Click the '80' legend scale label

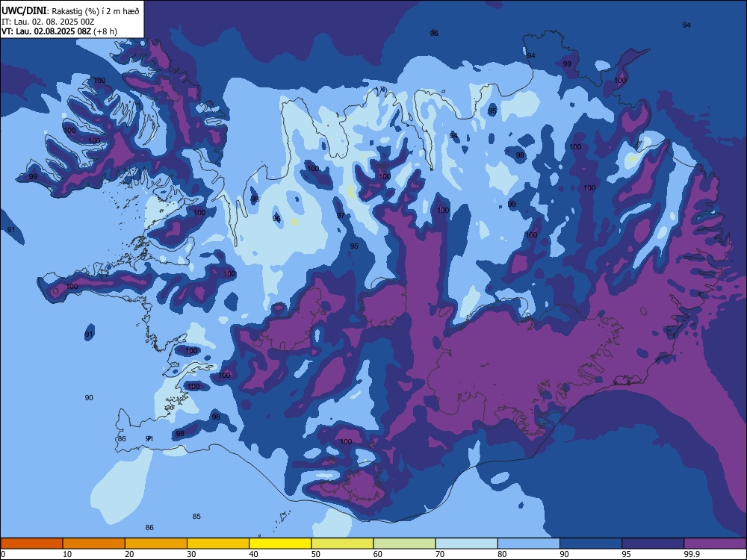(x=502, y=554)
